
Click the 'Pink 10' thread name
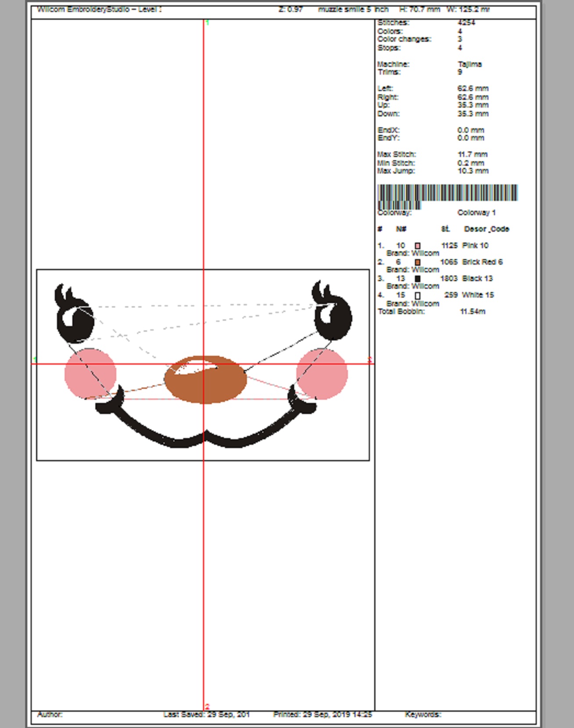(x=475, y=246)
